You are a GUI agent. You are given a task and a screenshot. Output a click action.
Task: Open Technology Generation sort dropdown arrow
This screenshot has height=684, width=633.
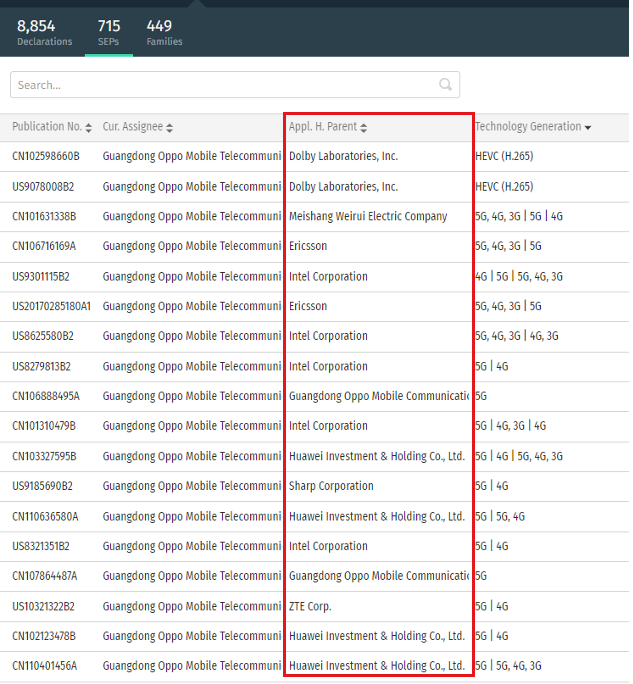(588, 128)
